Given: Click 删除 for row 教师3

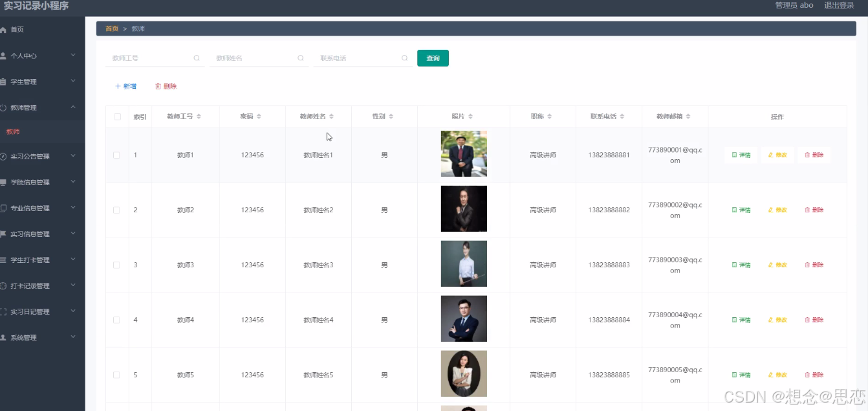Looking at the screenshot, I should pyautogui.click(x=814, y=265).
